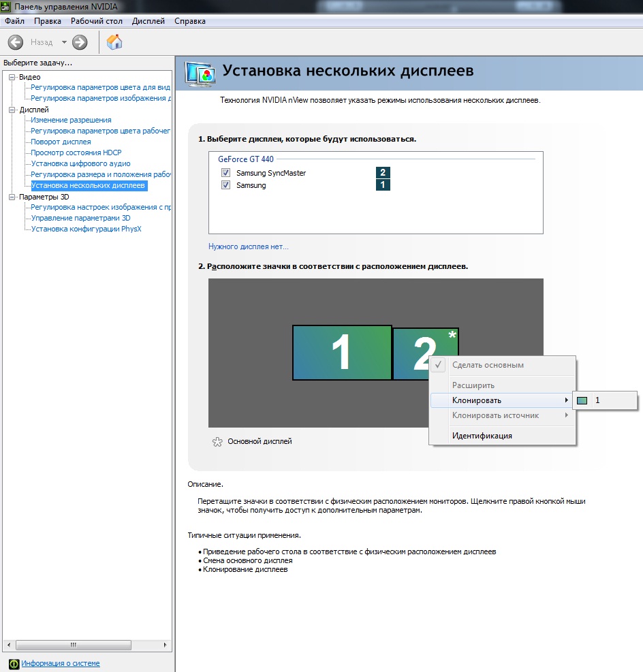Viewport: 643px width, 672px height.
Task: Click the system information icon
Action: click(x=14, y=664)
